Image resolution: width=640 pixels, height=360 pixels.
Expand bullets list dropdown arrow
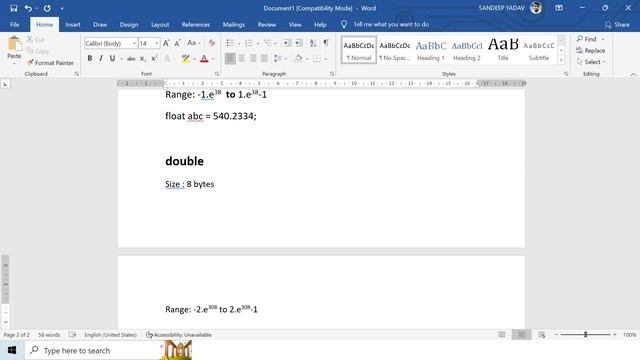(239, 44)
